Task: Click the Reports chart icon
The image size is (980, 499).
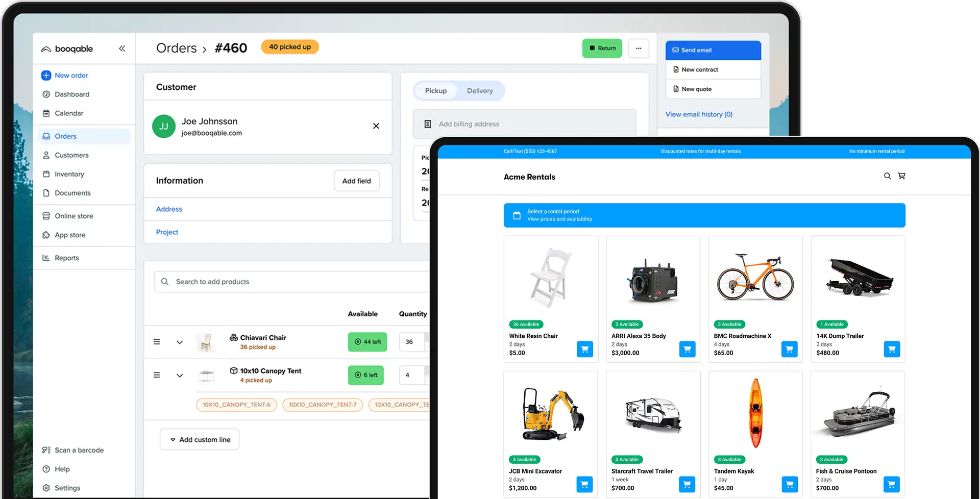Action: (x=46, y=258)
